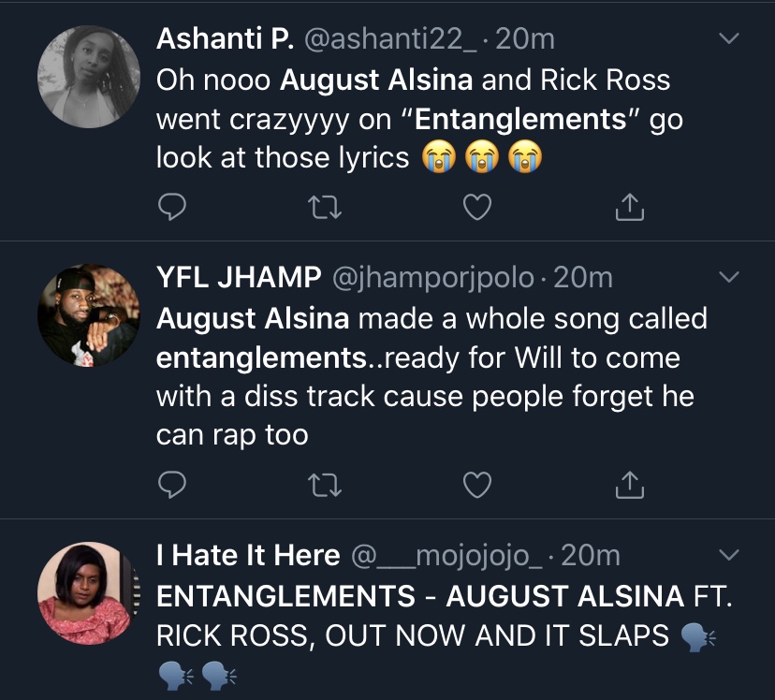Reply to Ashanti P.'s tweet
Screen dimensions: 775x700
[x=172, y=207]
